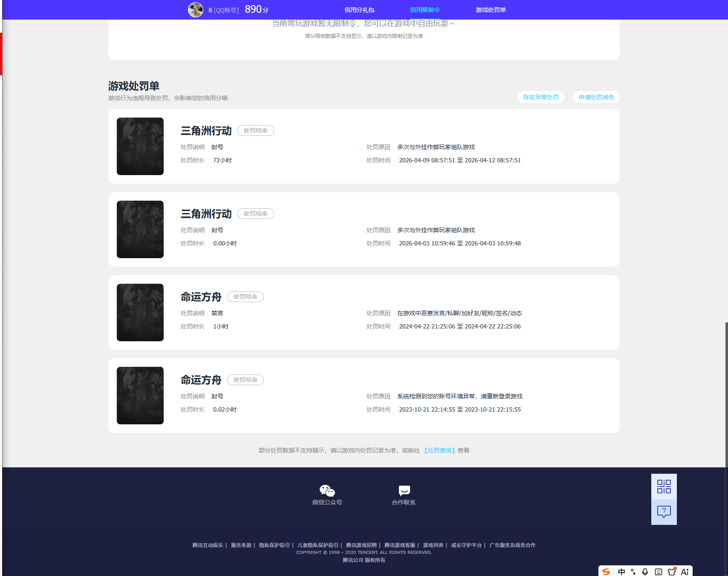The image size is (728, 576).
Task: Open the 服务条款 footer link
Action: (x=241, y=545)
